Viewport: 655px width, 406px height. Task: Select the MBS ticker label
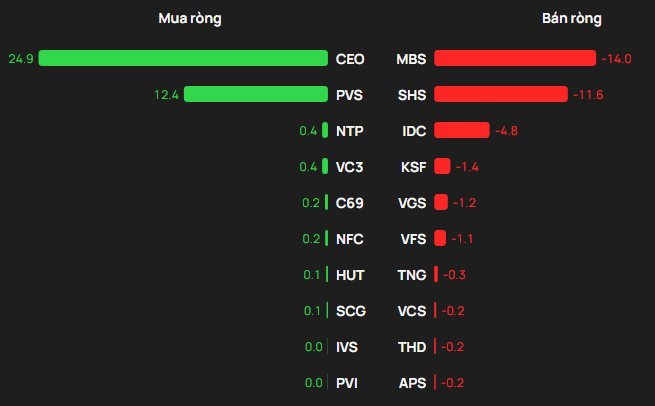click(x=411, y=59)
